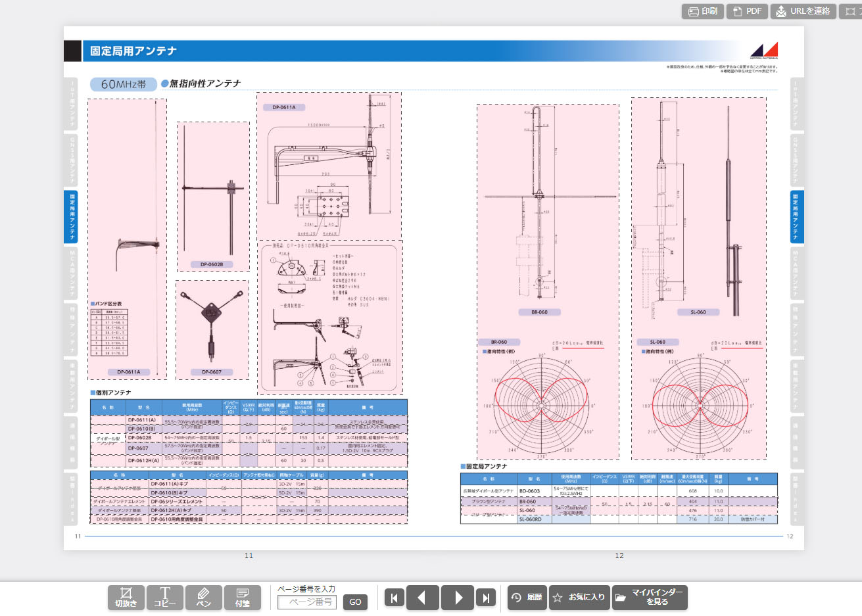
Task: Activate the コピー text copy tool
Action: point(164,598)
